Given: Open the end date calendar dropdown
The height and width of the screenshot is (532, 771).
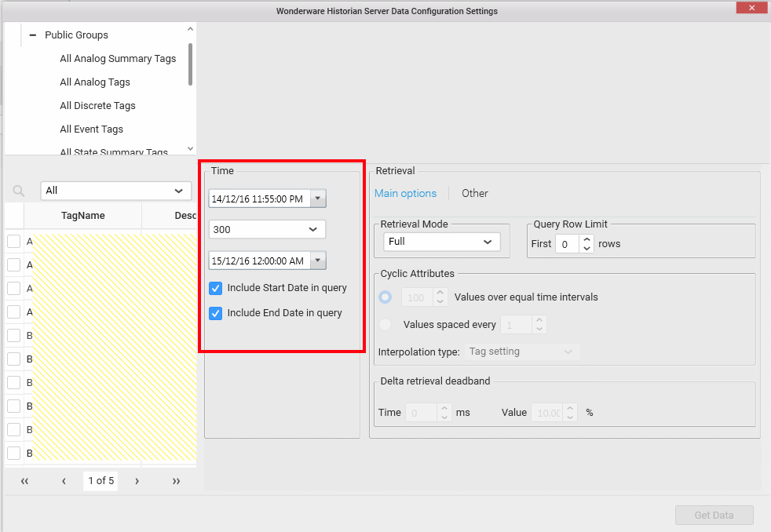Looking at the screenshot, I should 318,261.
